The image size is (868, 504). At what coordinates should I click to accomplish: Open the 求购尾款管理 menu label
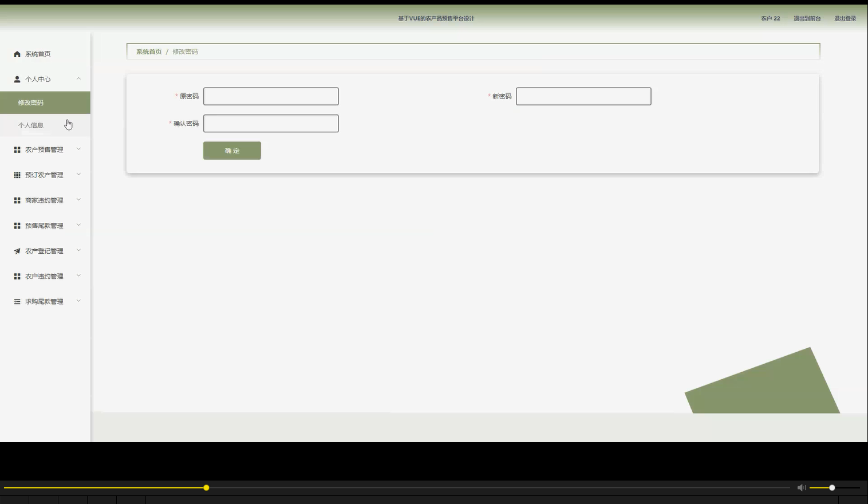click(44, 301)
